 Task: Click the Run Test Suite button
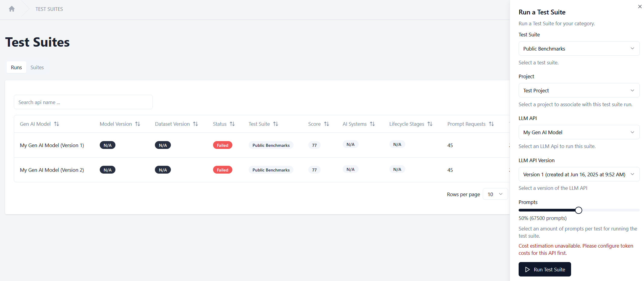545,269
